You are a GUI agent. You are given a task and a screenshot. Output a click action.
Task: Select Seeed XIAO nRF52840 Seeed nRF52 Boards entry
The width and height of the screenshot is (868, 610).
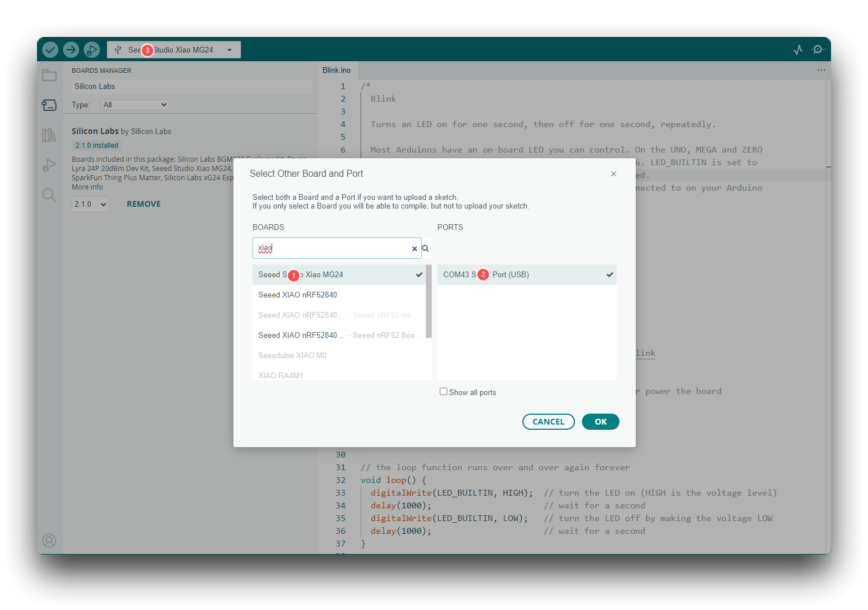[339, 335]
